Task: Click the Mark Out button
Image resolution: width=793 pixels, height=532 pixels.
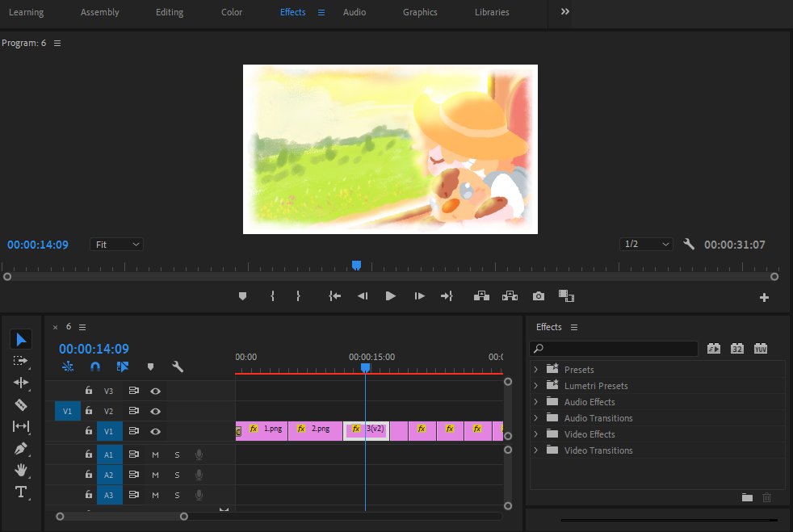Action: [x=299, y=295]
